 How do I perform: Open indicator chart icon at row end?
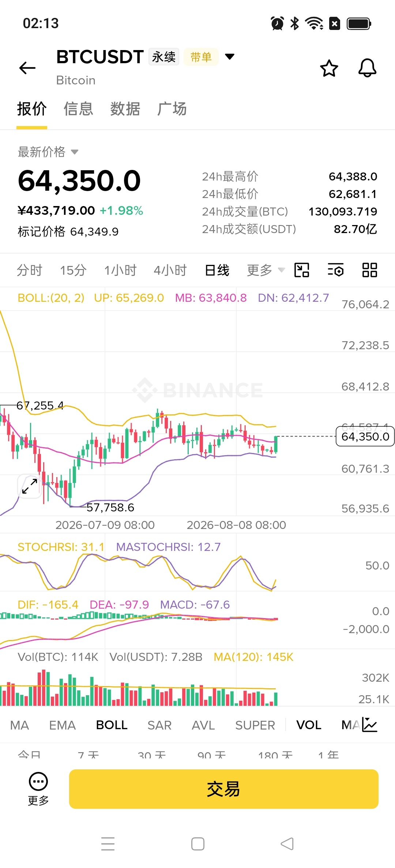[369, 725]
